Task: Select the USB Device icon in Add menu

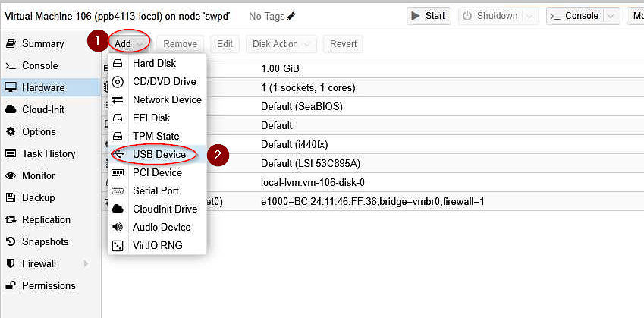Action: (x=118, y=155)
